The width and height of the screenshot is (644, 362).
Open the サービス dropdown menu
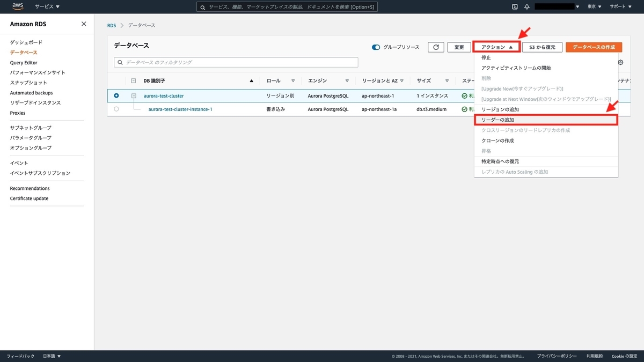47,6
